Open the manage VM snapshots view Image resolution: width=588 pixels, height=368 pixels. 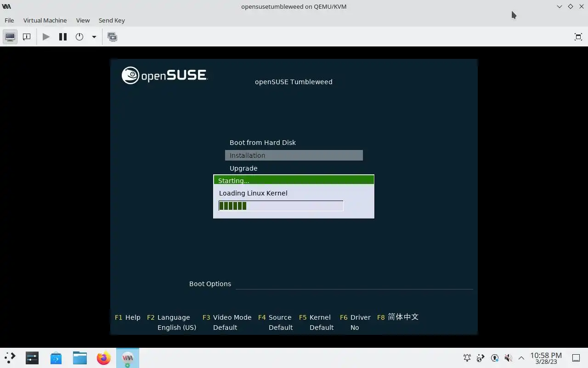coord(112,37)
